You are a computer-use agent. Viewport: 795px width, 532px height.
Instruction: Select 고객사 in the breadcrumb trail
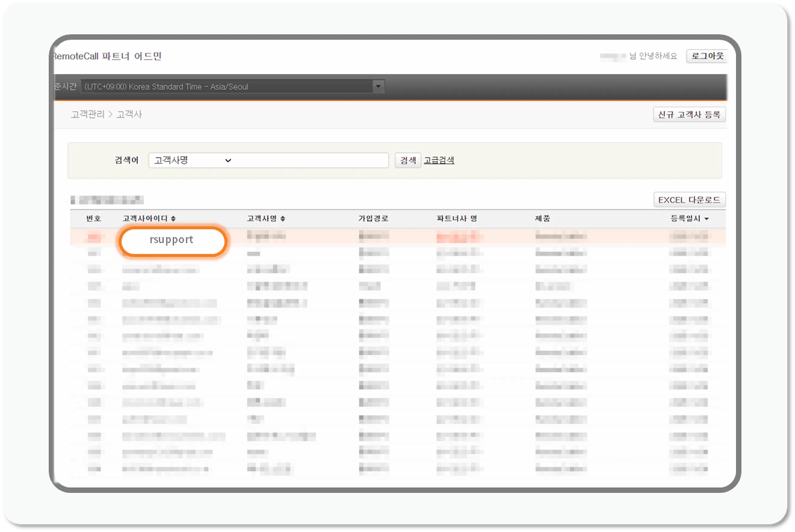(x=129, y=114)
